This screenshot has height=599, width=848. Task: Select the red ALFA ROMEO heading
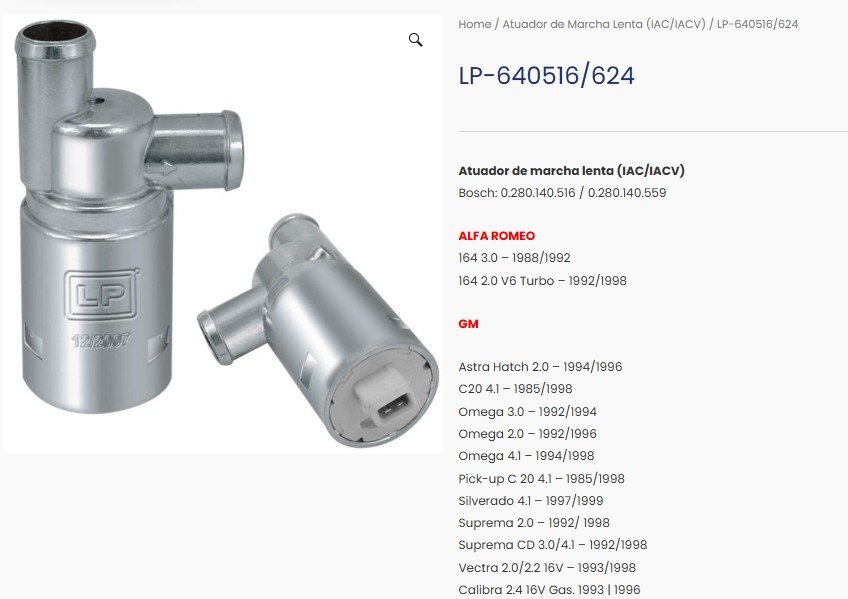pos(496,236)
